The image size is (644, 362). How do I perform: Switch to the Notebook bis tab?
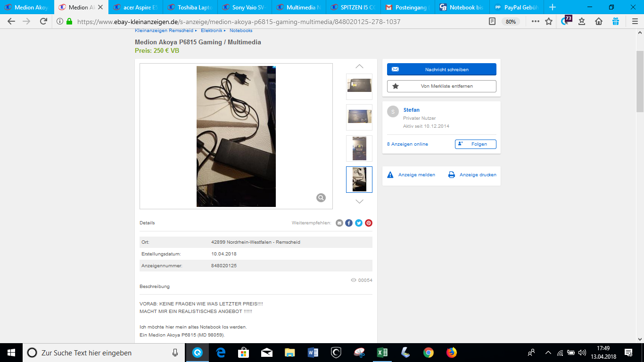(x=462, y=7)
